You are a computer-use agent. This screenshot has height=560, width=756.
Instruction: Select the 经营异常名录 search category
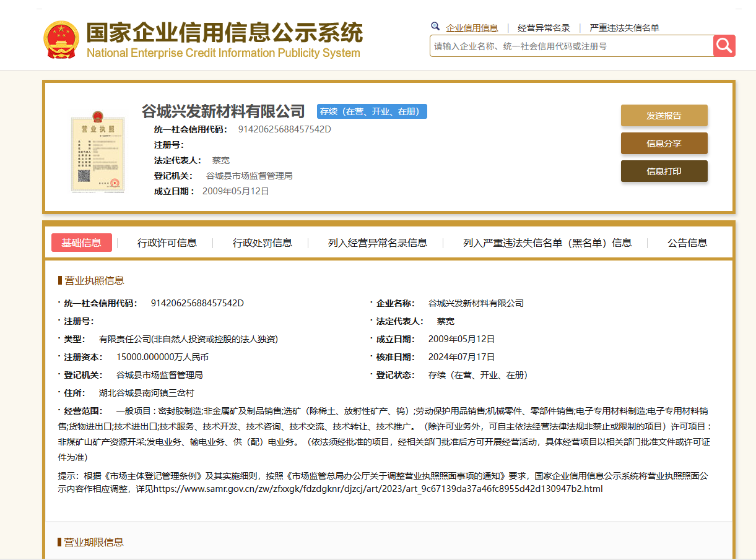click(544, 28)
